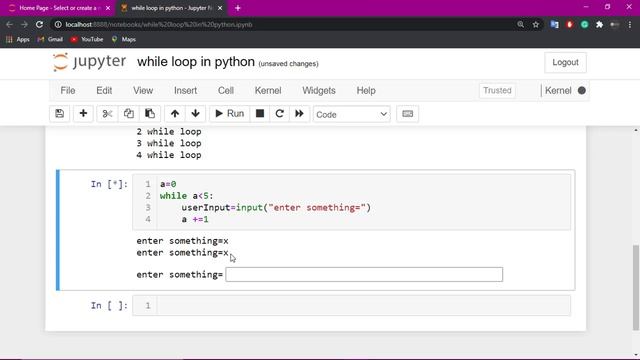
Task: Insert cell below with plus icon
Action: click(83, 114)
